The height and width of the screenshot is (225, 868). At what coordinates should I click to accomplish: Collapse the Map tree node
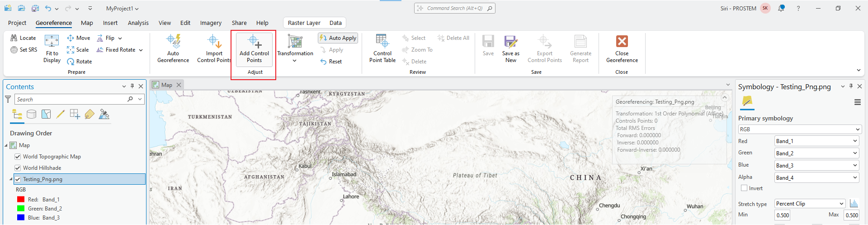(6, 145)
